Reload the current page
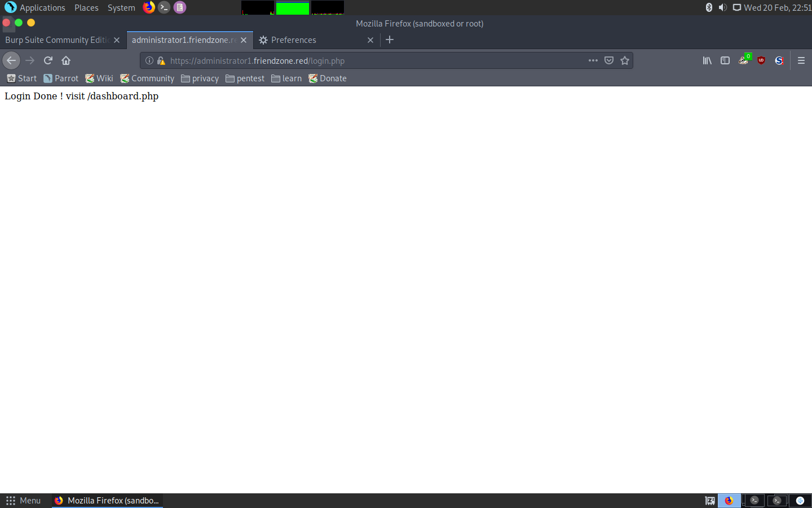 pos(48,60)
